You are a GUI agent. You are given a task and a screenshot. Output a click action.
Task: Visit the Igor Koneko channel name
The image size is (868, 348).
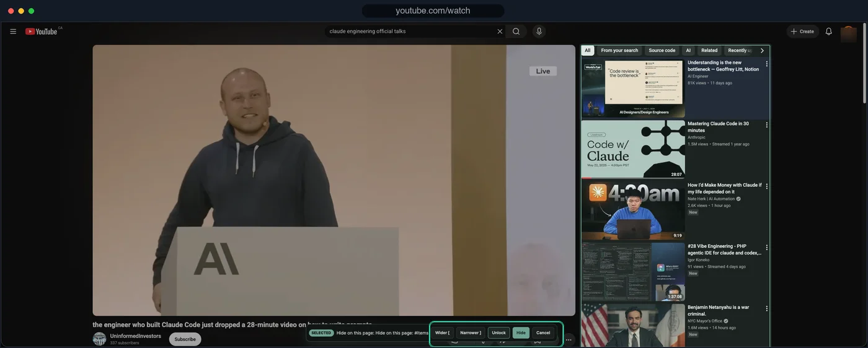click(698, 260)
